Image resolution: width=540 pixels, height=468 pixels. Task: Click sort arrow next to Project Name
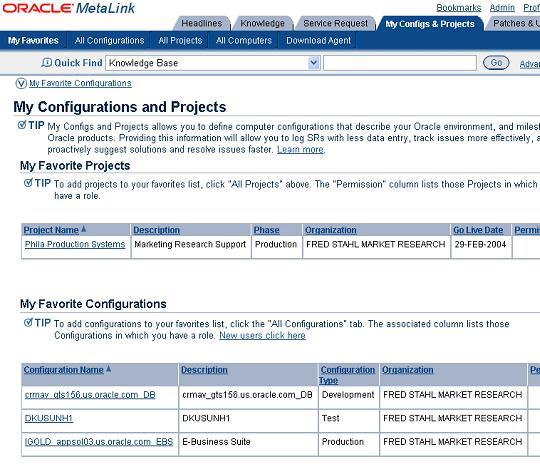click(x=84, y=229)
